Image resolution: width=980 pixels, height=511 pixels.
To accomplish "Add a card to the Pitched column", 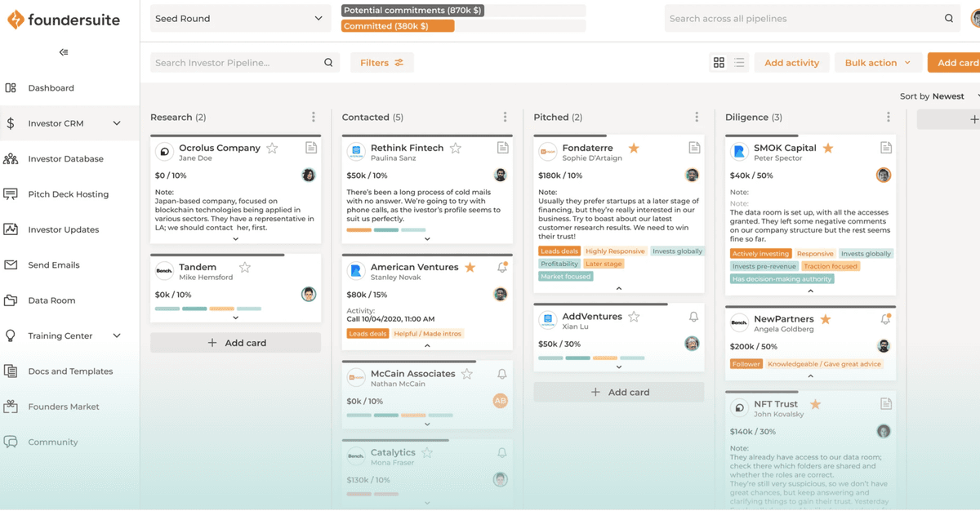I will click(x=618, y=392).
